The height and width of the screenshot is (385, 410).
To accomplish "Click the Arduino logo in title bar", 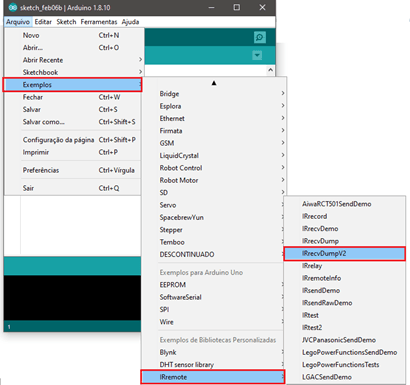I will tap(13, 7).
